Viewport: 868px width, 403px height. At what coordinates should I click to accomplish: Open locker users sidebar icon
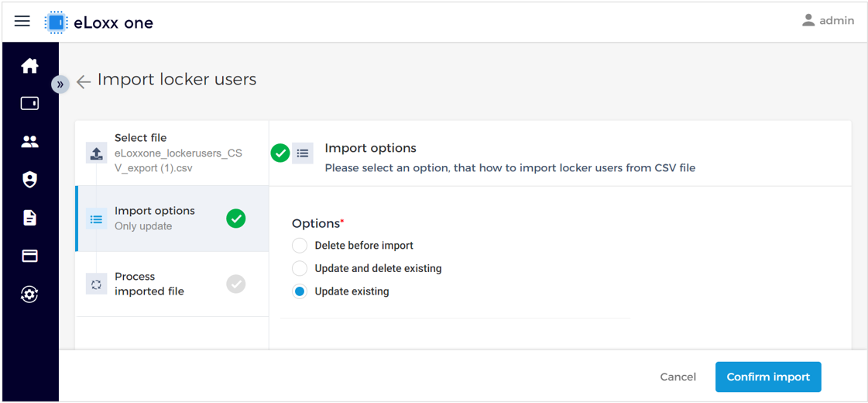pos(29,142)
